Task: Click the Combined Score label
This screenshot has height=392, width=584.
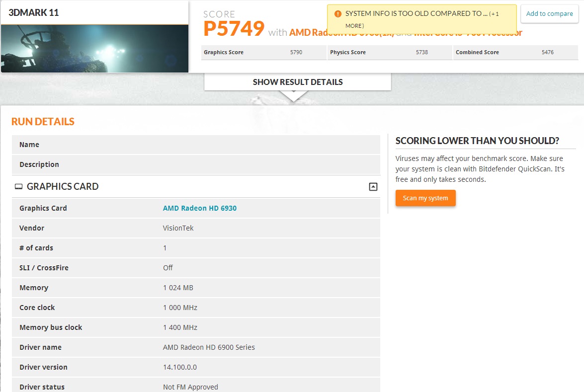Action: click(x=477, y=52)
